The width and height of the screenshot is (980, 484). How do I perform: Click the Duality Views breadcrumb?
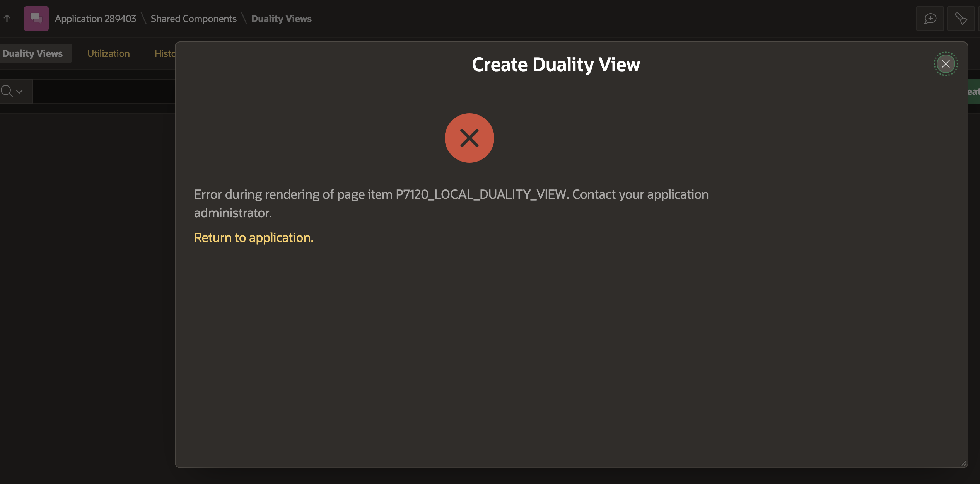281,19
